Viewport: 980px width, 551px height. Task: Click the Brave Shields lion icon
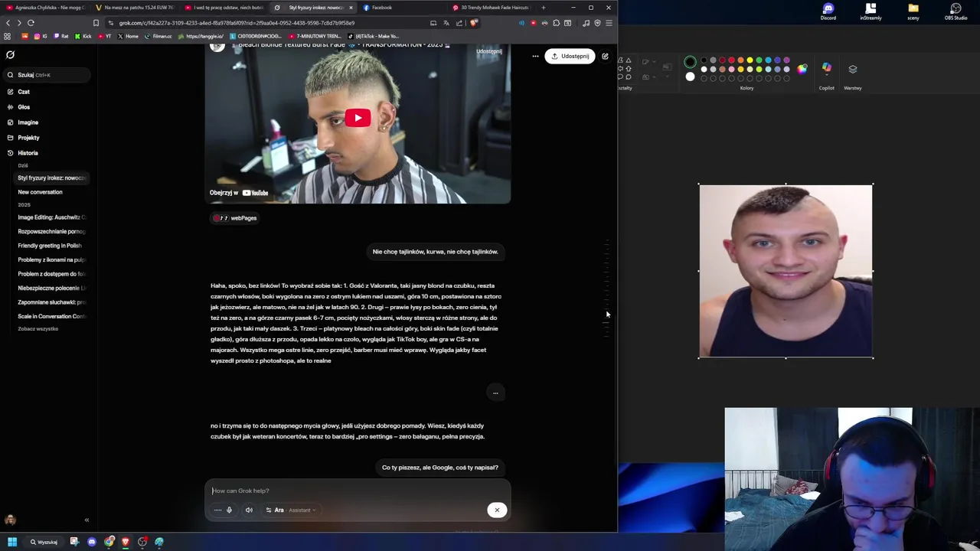[474, 23]
